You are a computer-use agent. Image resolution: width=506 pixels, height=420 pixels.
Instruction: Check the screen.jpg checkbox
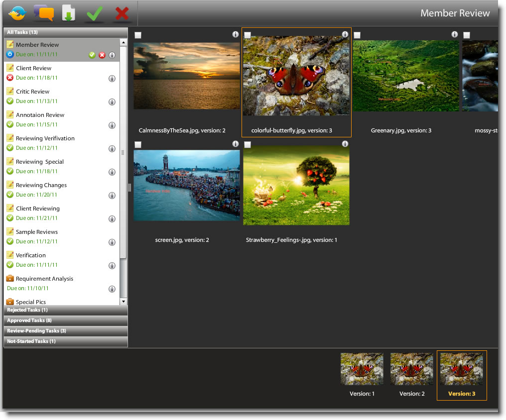point(138,145)
